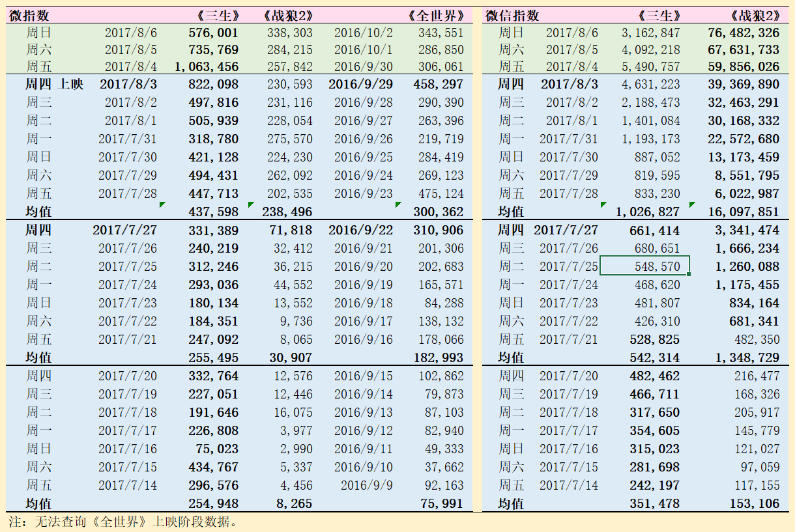The image size is (795, 532).
Task: Select the average cell 153,106
Action: coord(755,503)
